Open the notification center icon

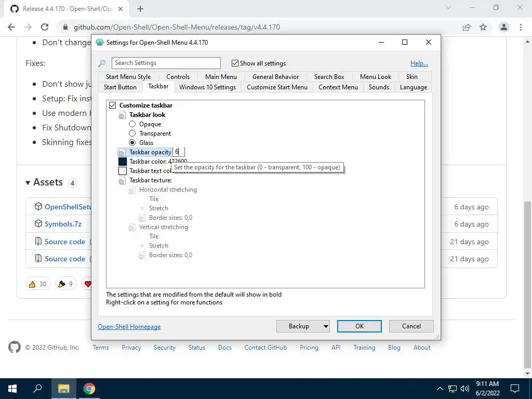(x=515, y=389)
